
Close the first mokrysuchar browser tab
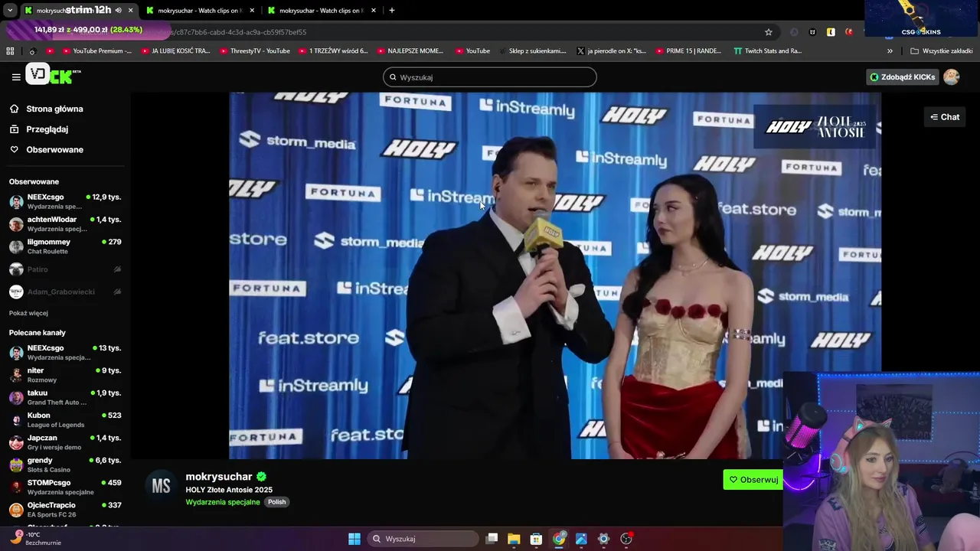(x=131, y=11)
